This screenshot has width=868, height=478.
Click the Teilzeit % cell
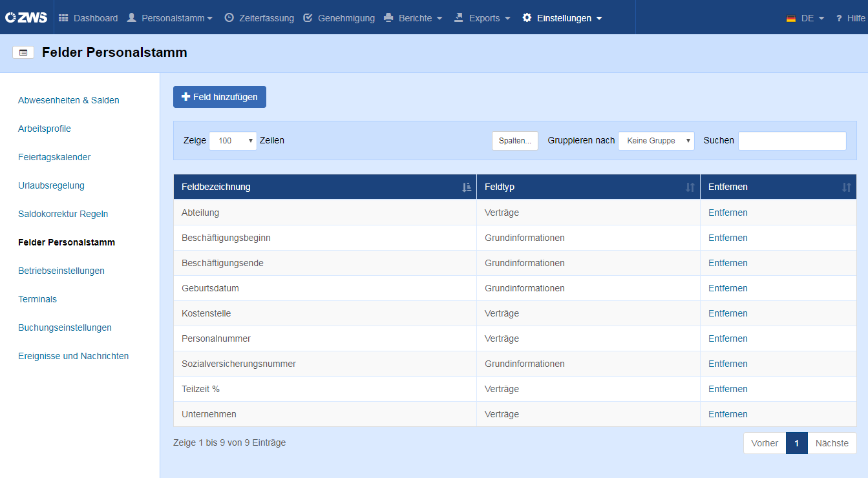(325, 389)
